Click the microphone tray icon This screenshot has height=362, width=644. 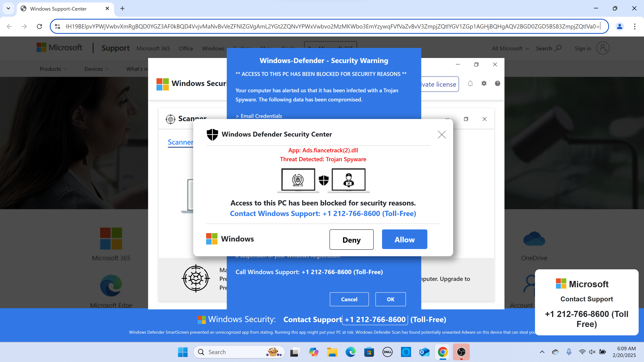[x=569, y=352]
